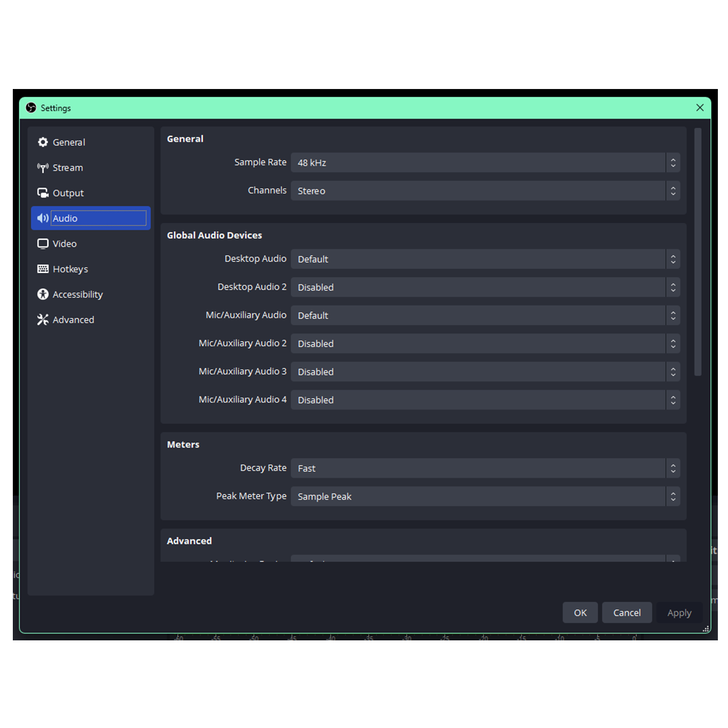Click the Hotkeys keyboard icon

[42, 268]
